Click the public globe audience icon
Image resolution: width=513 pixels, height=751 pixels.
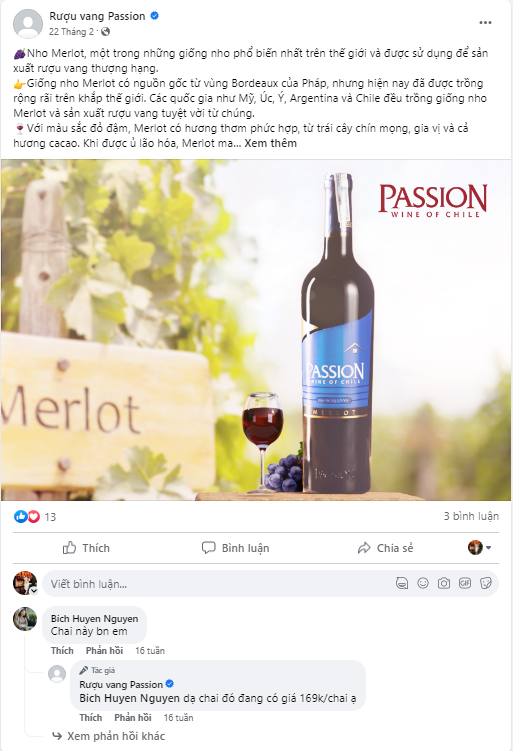pos(105,32)
